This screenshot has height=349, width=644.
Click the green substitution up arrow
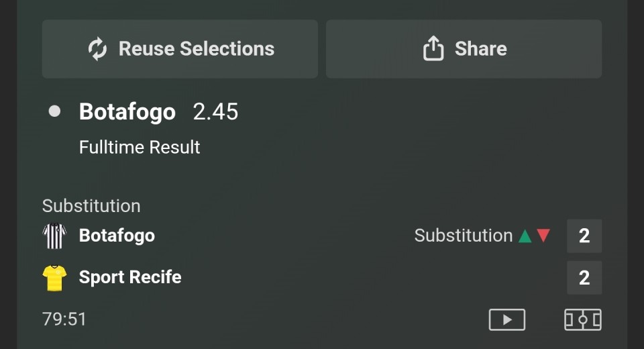pos(525,236)
